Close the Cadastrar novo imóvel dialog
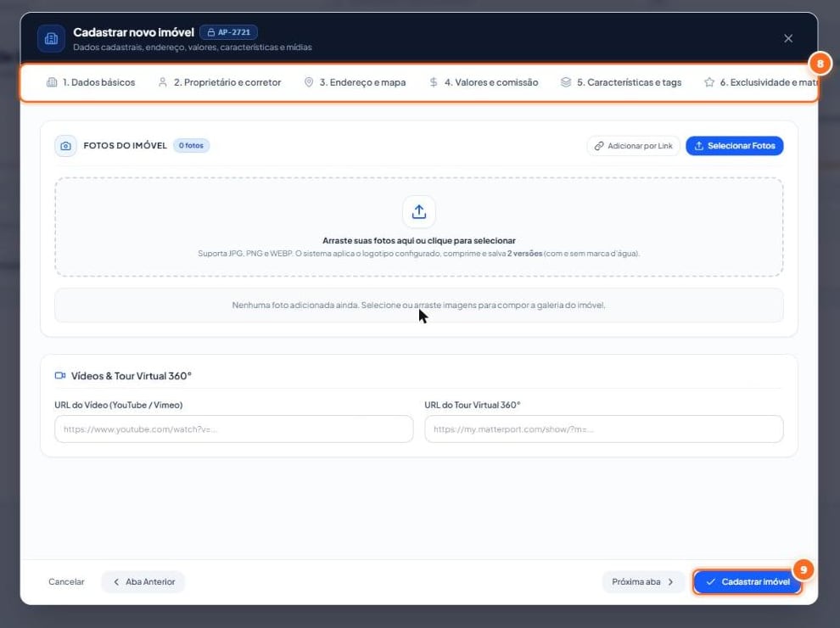 788,38
